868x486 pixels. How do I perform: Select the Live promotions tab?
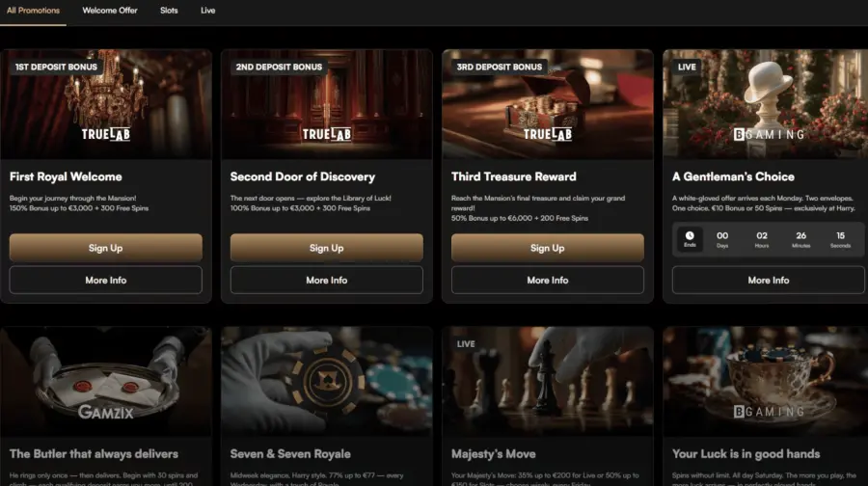coord(207,11)
